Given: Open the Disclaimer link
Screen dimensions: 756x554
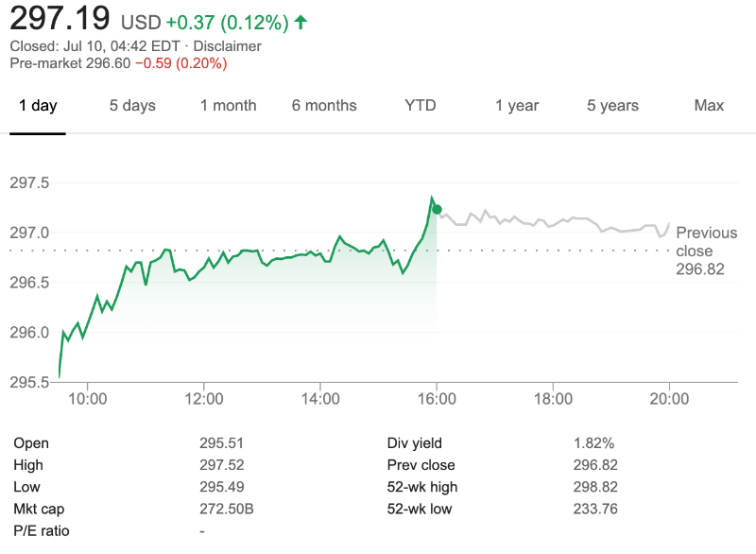Looking at the screenshot, I should [x=228, y=45].
